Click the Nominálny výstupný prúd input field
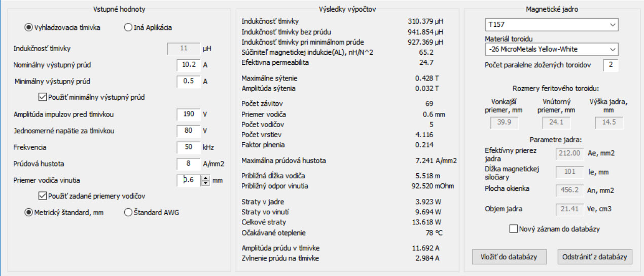Screen dimensions: 644x276 pos(189,65)
